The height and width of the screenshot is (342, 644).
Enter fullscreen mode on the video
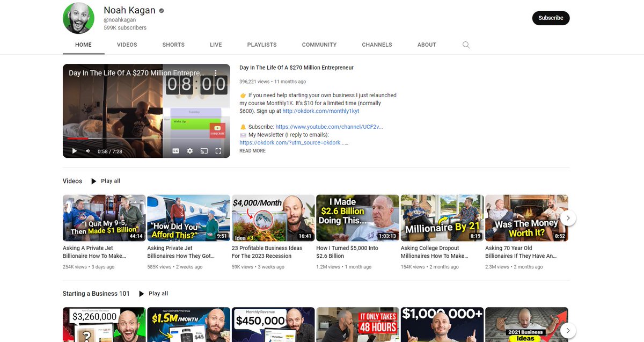point(218,151)
